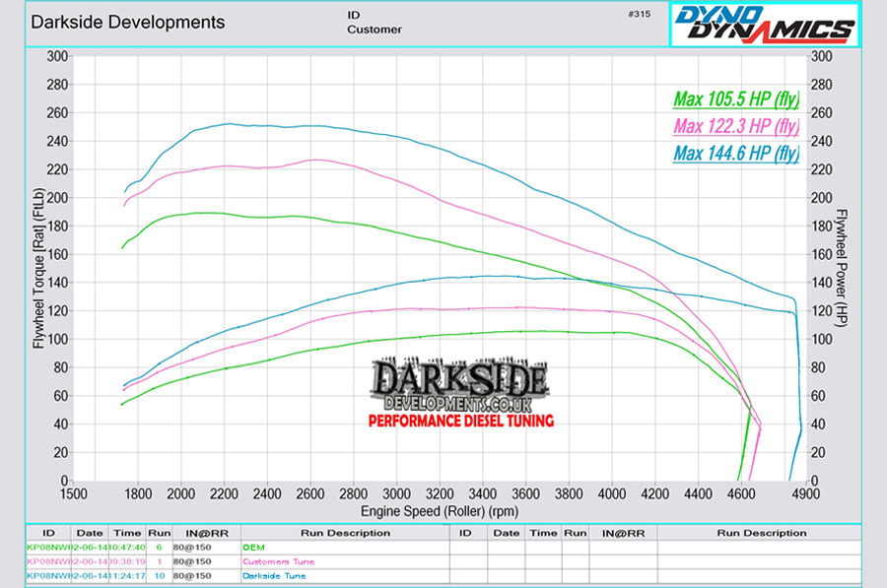Click the #315 number in the header
This screenshot has height=588, width=887.
point(640,14)
